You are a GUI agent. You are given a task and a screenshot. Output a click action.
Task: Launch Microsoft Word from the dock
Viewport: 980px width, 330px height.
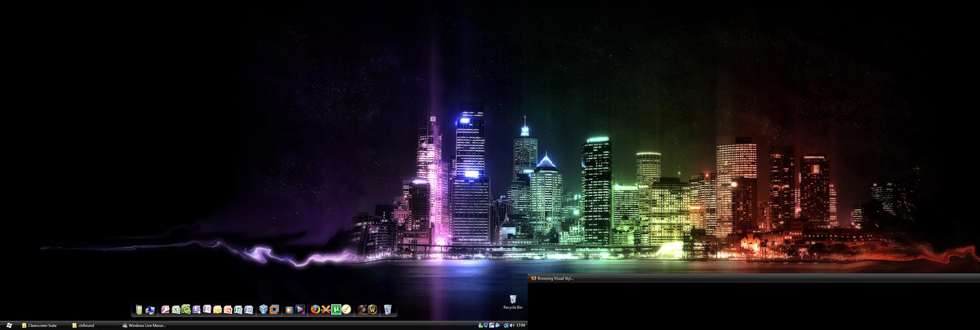248,310
